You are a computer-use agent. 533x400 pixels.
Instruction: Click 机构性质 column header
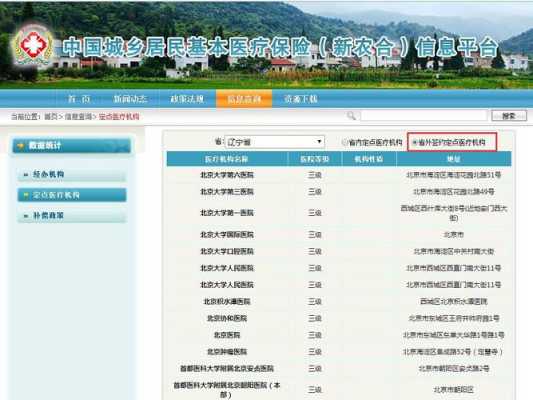(x=369, y=159)
